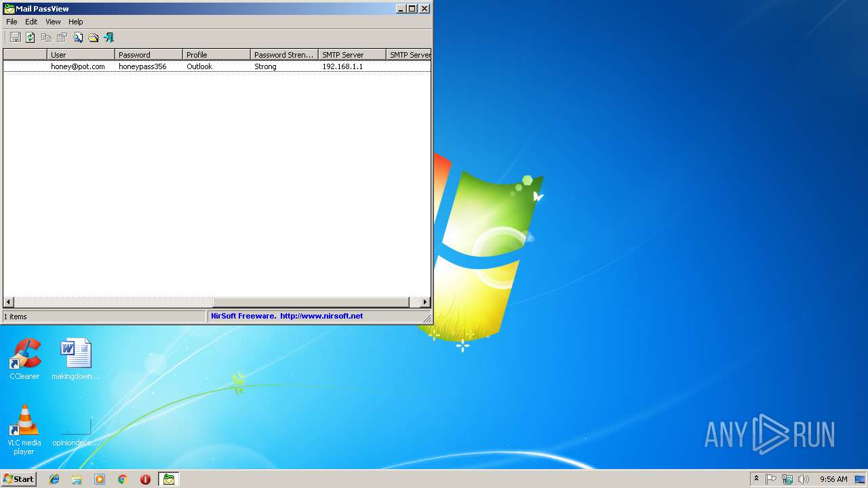Sort by the first SMTP Server column header

352,55
